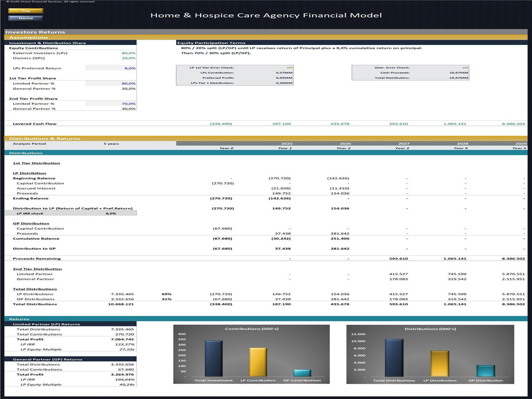Select the LPs Preferred Return input cell
Image resolution: width=532 pixels, height=399 pixels.
111,68
